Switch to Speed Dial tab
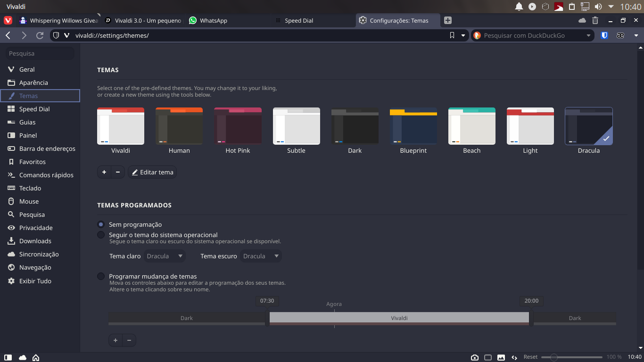This screenshot has width=644, height=362. 313,20
